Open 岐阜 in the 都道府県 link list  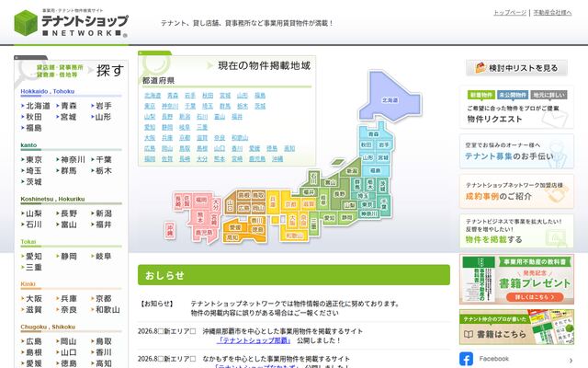point(185,127)
